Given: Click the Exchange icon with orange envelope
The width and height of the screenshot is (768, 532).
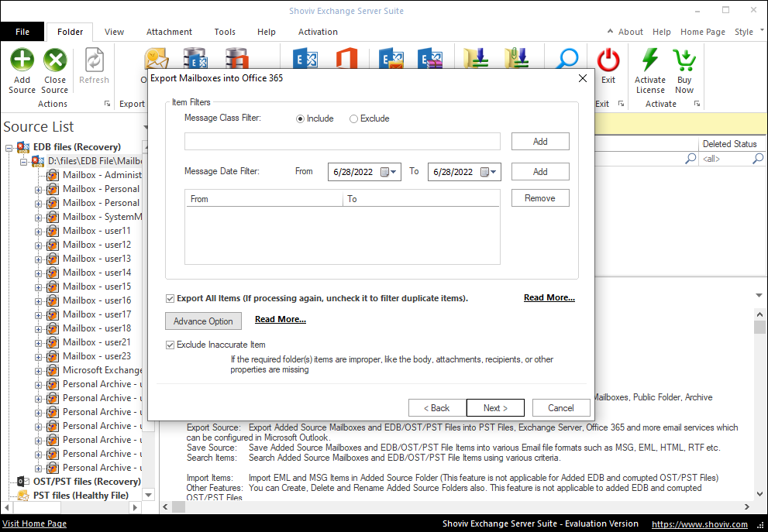Looking at the screenshot, I should (x=391, y=58).
